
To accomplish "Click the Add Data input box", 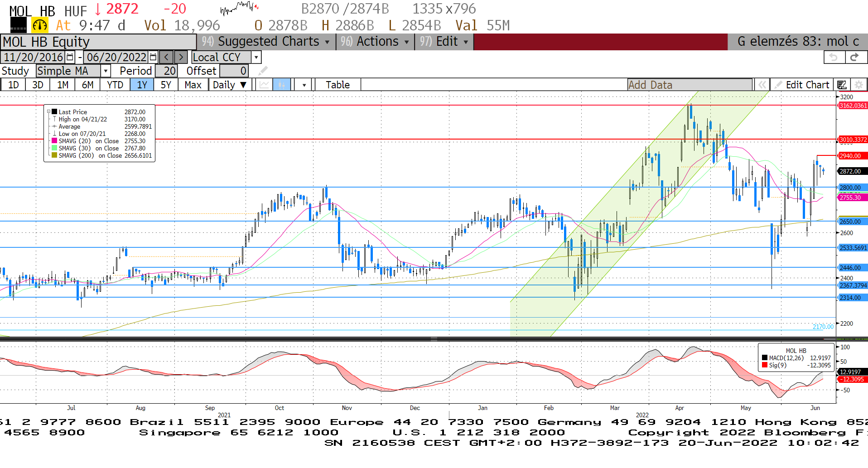I will 690,85.
